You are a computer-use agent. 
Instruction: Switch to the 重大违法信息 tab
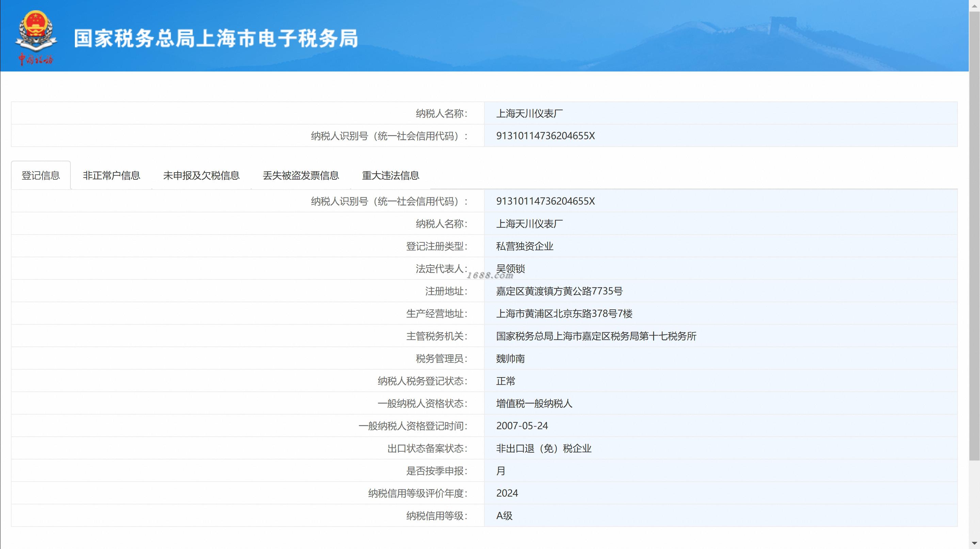tap(390, 175)
